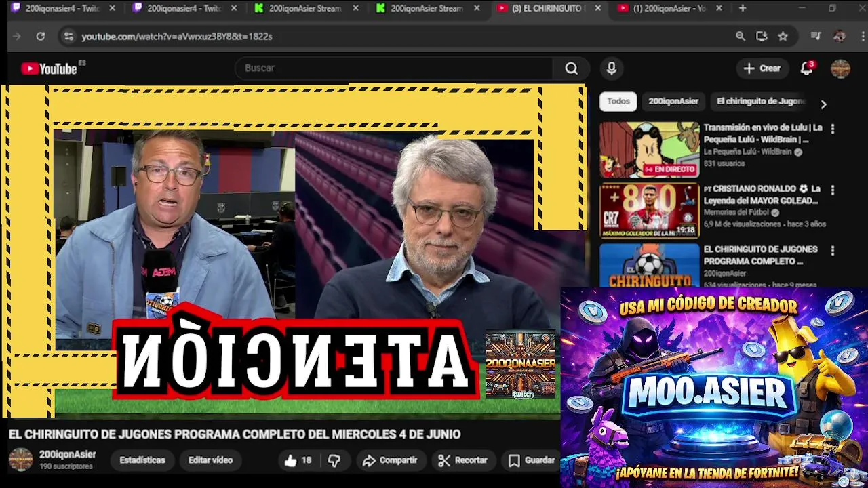The image size is (868, 488).
Task: Dislike the video with thumbs down
Action: 334,460
